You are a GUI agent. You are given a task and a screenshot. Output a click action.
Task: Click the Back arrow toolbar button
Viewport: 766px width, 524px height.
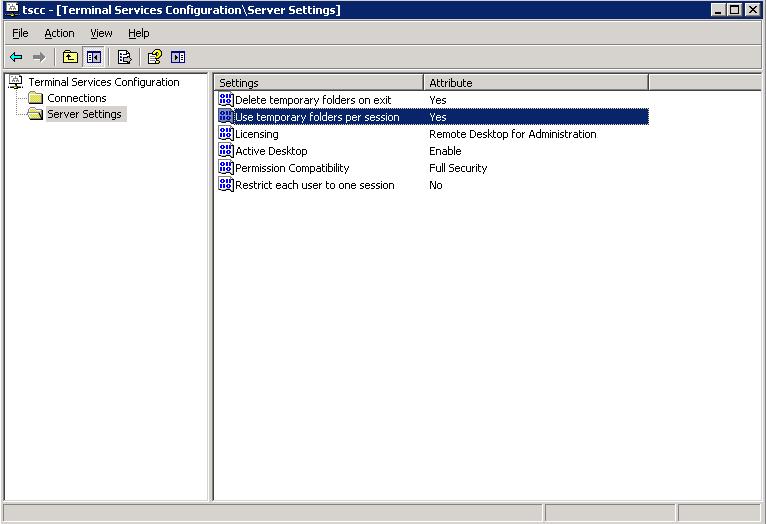tap(16, 57)
